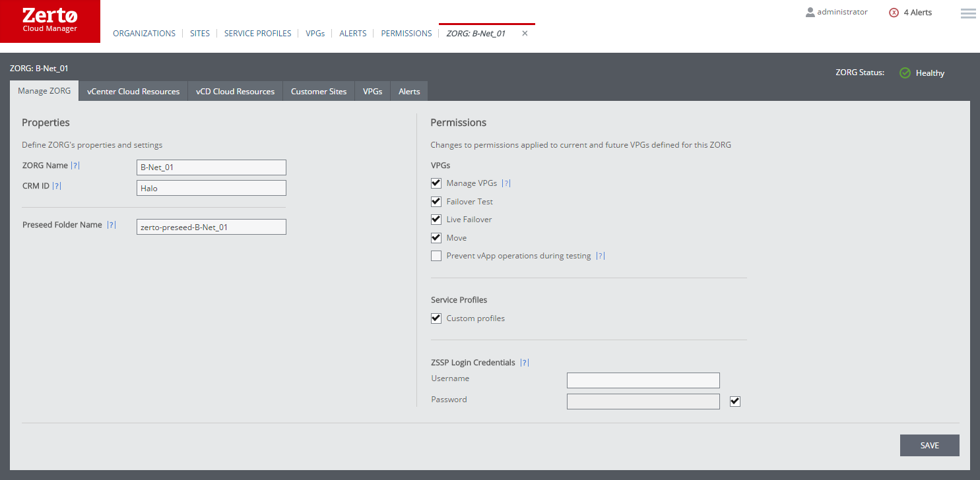Click into the CRM ID field
Image resolution: width=980 pixels, height=480 pixels.
pyautogui.click(x=211, y=188)
